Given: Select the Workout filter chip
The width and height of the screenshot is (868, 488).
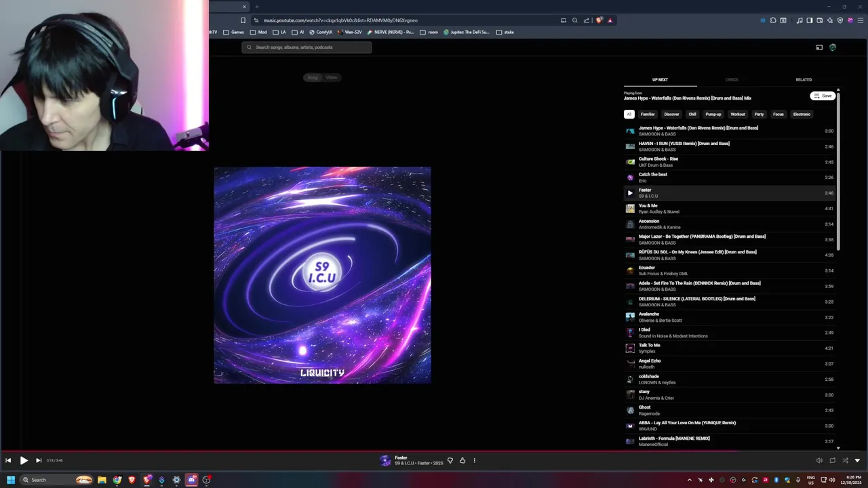Looking at the screenshot, I should click(738, 114).
